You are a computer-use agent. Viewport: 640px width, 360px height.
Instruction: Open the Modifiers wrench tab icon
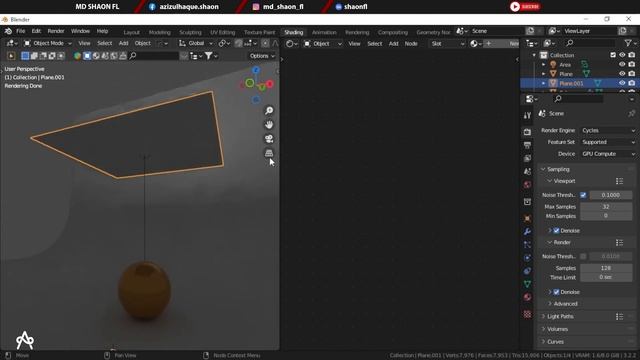pyautogui.click(x=527, y=231)
